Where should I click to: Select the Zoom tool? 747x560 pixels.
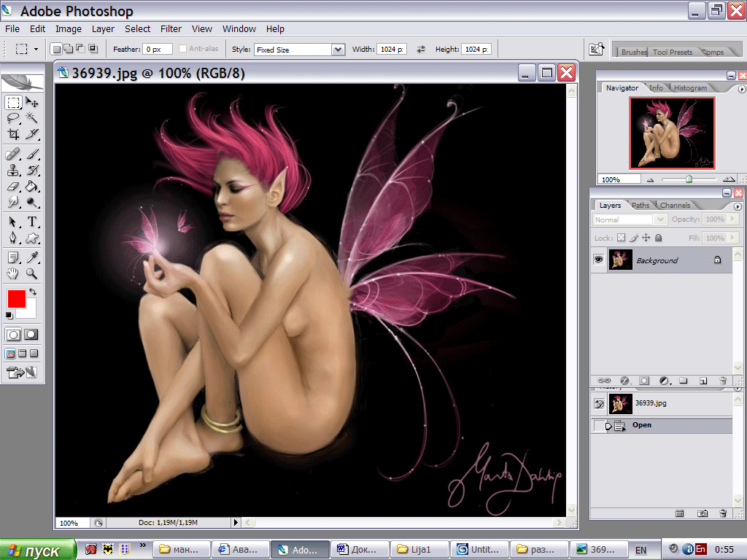[32, 274]
